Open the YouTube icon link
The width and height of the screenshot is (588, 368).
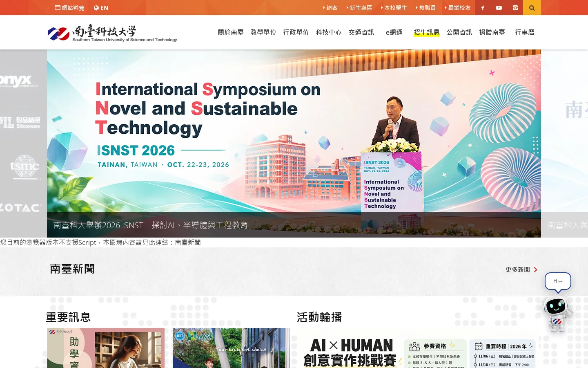coord(499,8)
